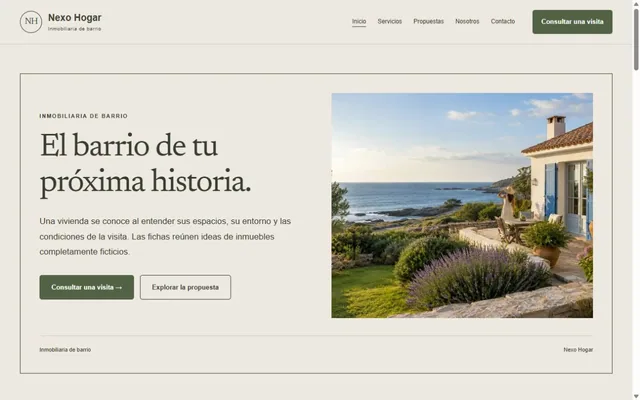The height and width of the screenshot is (400, 640).
Task: Click Explorar la propuesta button
Action: pos(185,287)
